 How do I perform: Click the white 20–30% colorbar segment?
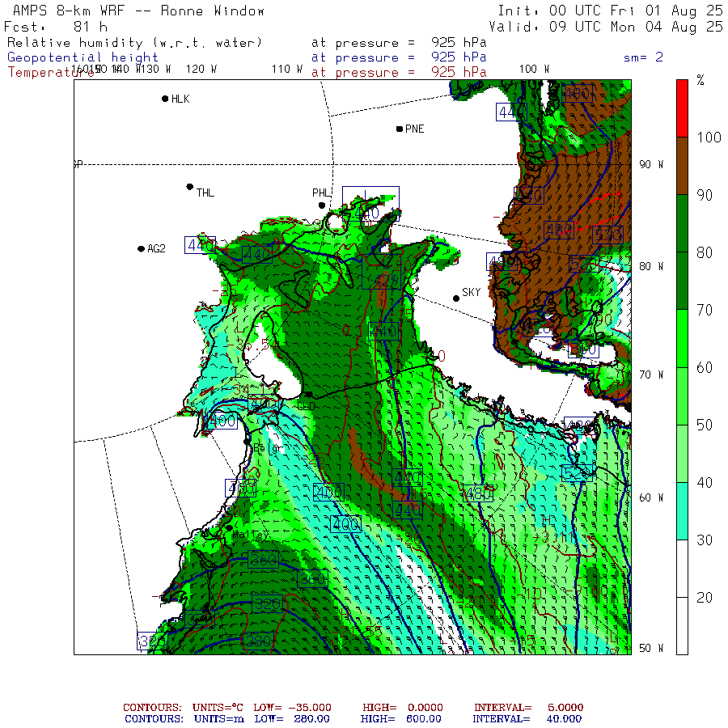[x=682, y=569]
